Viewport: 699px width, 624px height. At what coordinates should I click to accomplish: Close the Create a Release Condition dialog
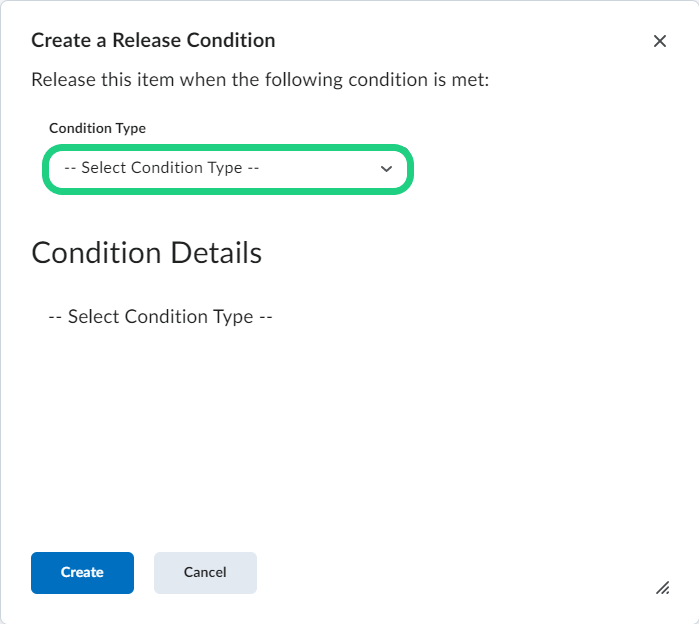(659, 41)
